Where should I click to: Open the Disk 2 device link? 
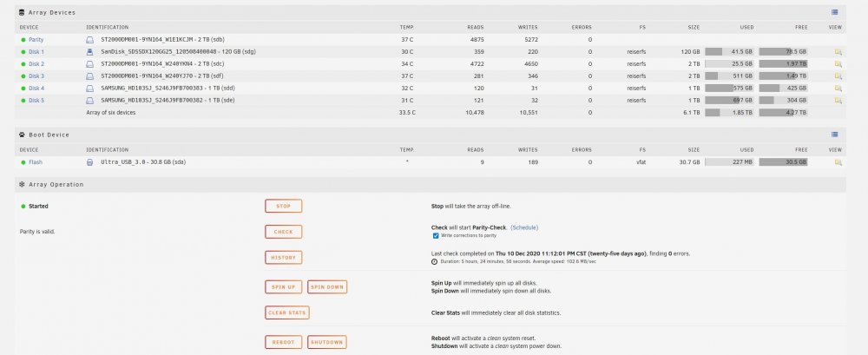[x=36, y=64]
